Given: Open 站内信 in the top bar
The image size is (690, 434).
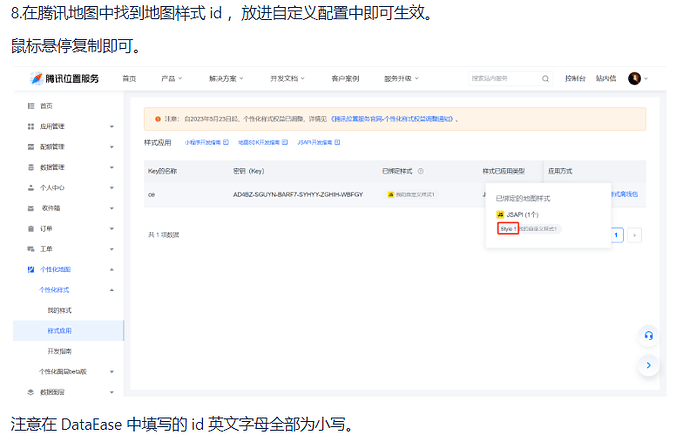Looking at the screenshot, I should [x=606, y=78].
